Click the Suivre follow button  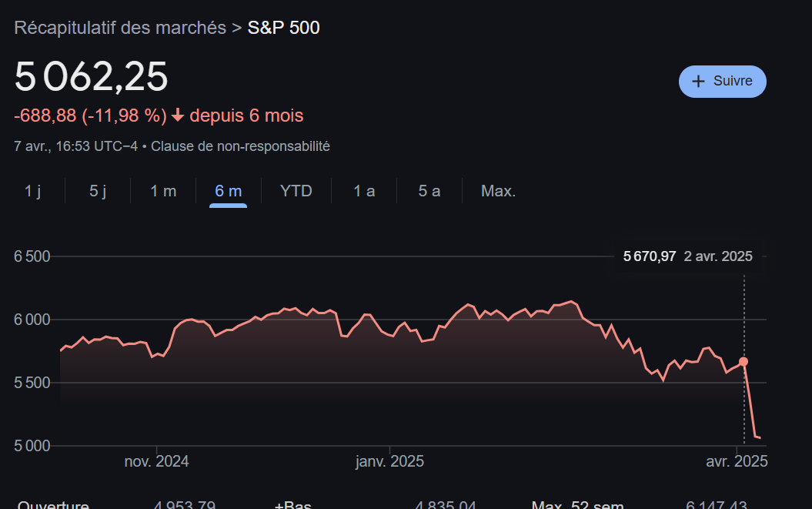click(723, 82)
